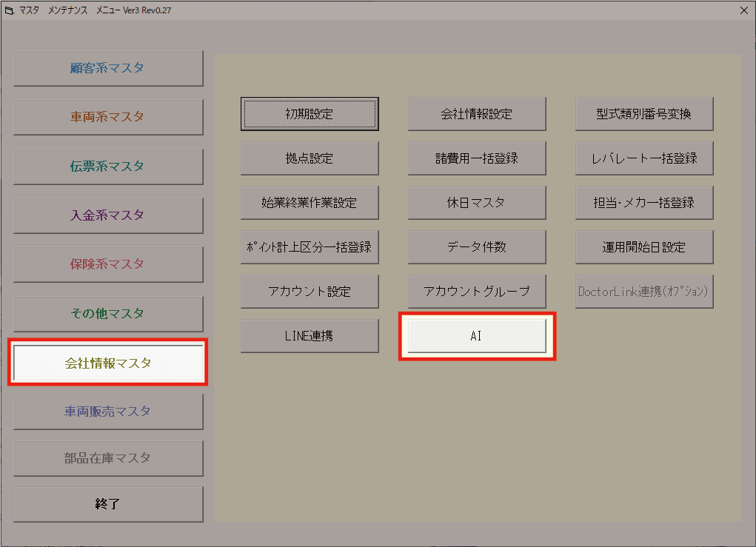The image size is (756, 547).
Task: Open the 顧客系マスタ category
Action: (x=108, y=68)
